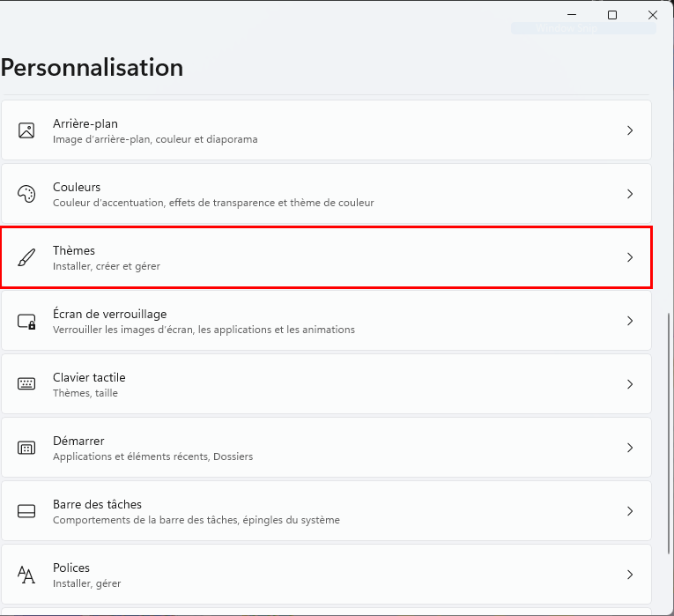Open the Arrière-plan settings title
Screen dimensions: 674x616
85,123
